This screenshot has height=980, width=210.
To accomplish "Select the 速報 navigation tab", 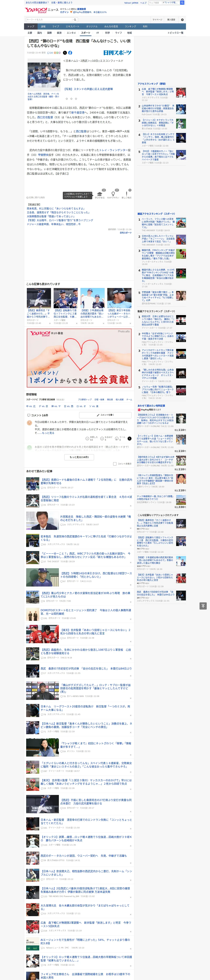I will pyautogui.click(x=43, y=27).
